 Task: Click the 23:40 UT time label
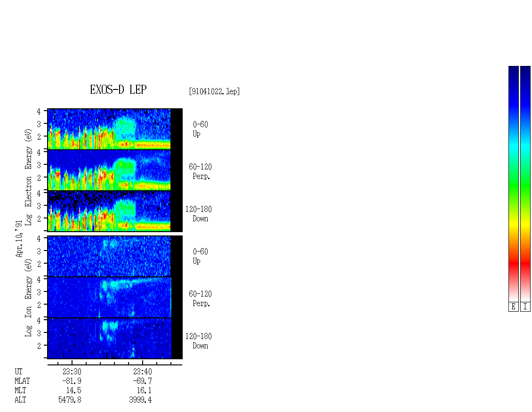(143, 372)
